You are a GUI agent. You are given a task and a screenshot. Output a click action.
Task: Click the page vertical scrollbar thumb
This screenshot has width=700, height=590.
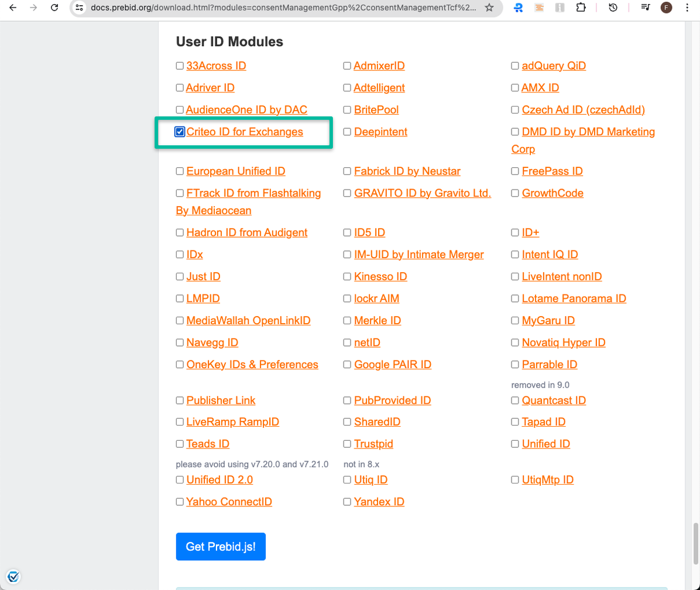coord(695,544)
